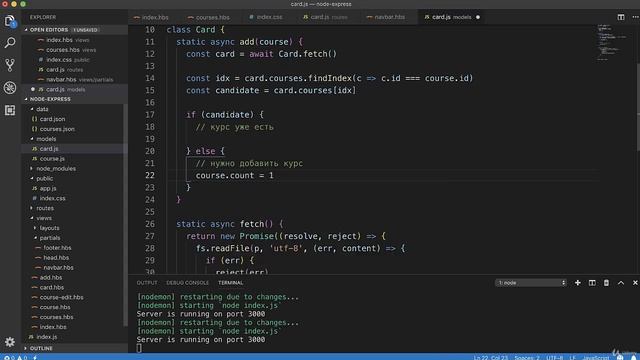Open the Explorer view icon
Viewport: 640px width, 360px height.
[10, 21]
